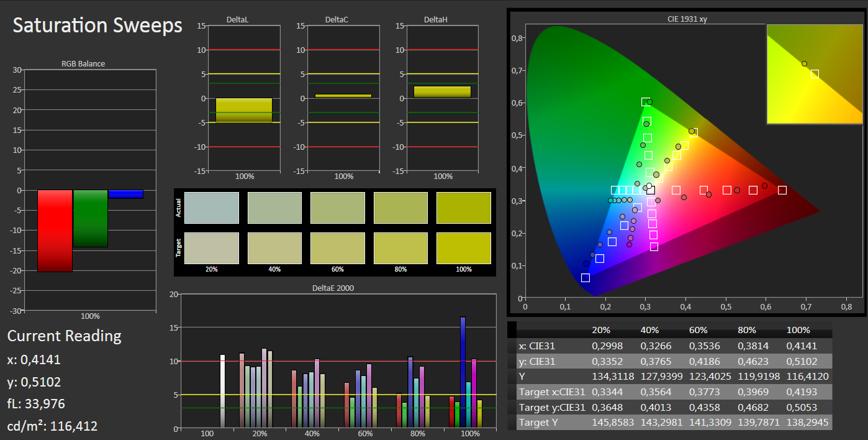The height and width of the screenshot is (440, 868).
Task: Select the Y value 127,9399
Action: coord(661,377)
